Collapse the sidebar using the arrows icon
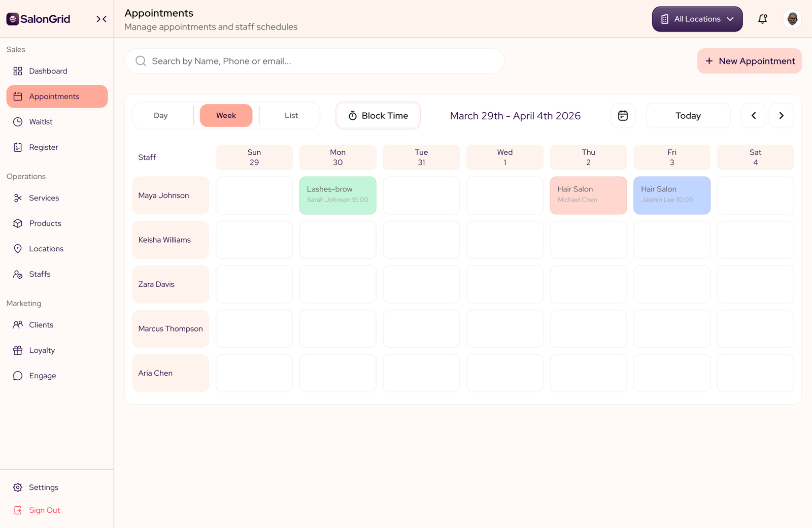This screenshot has width=812, height=528. coord(101,19)
